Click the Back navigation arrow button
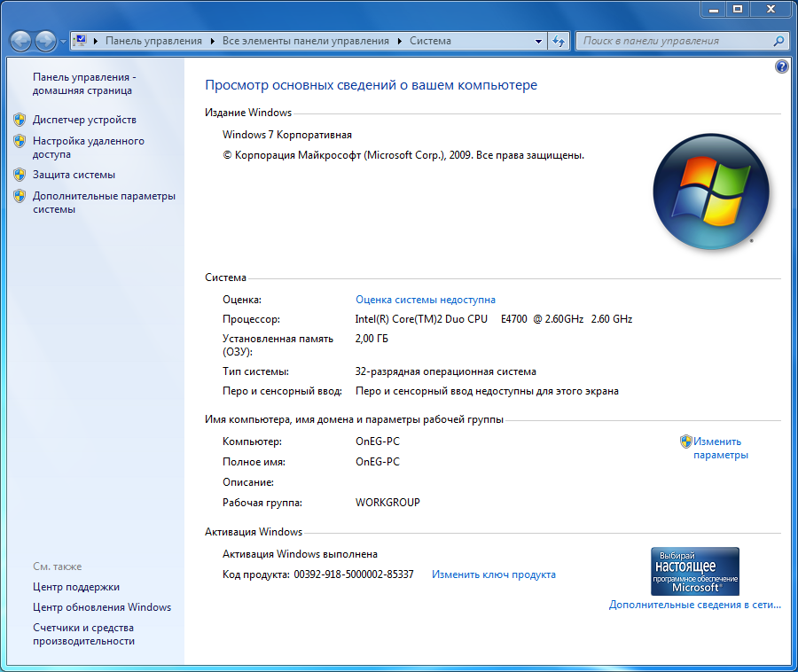This screenshot has width=798, height=672. click(21, 41)
